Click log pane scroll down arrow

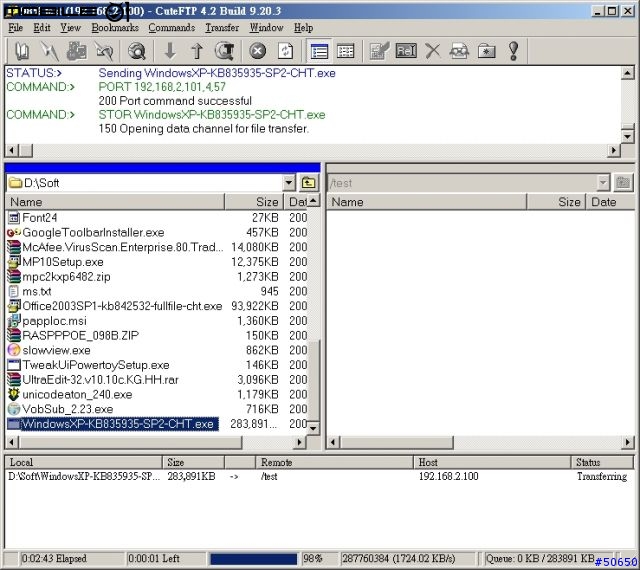(627, 136)
